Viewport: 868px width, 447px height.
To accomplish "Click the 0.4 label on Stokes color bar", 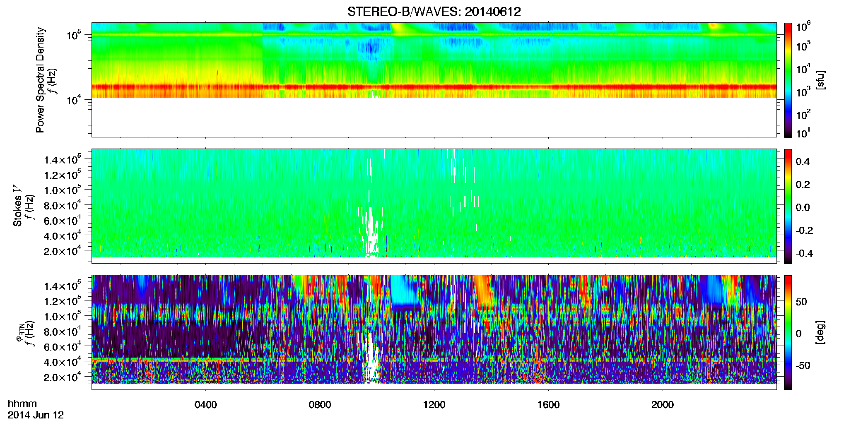I will tap(803, 161).
